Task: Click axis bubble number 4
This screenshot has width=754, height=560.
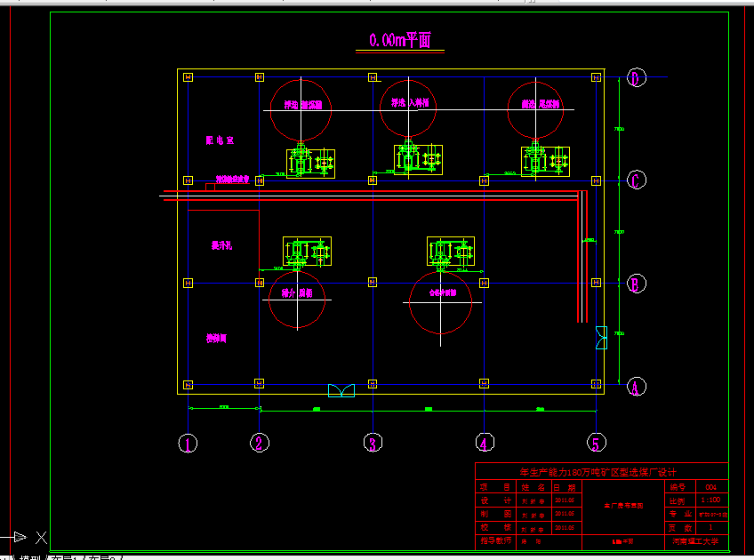Action: 485,443
